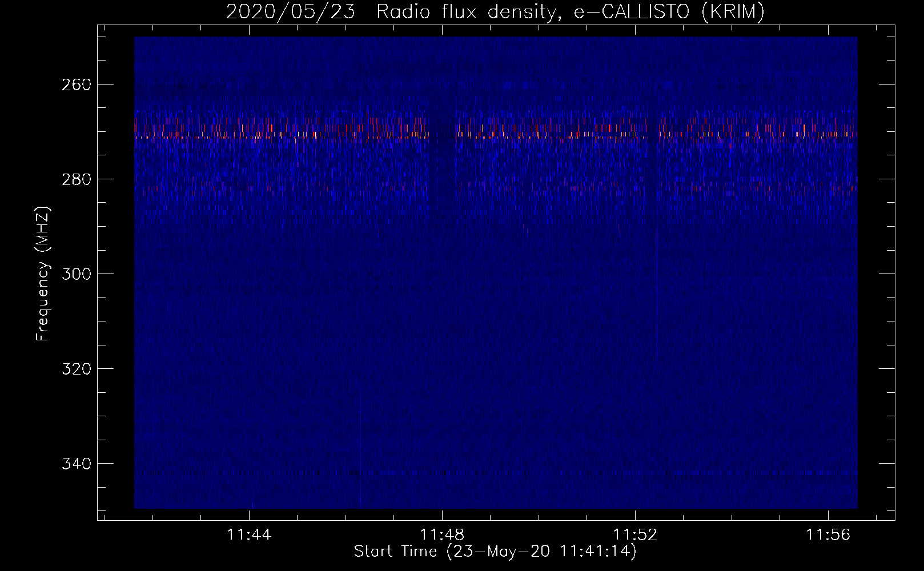Click the 11:56 time tick label
Viewport: 924px width, 571px height.
coord(828,534)
